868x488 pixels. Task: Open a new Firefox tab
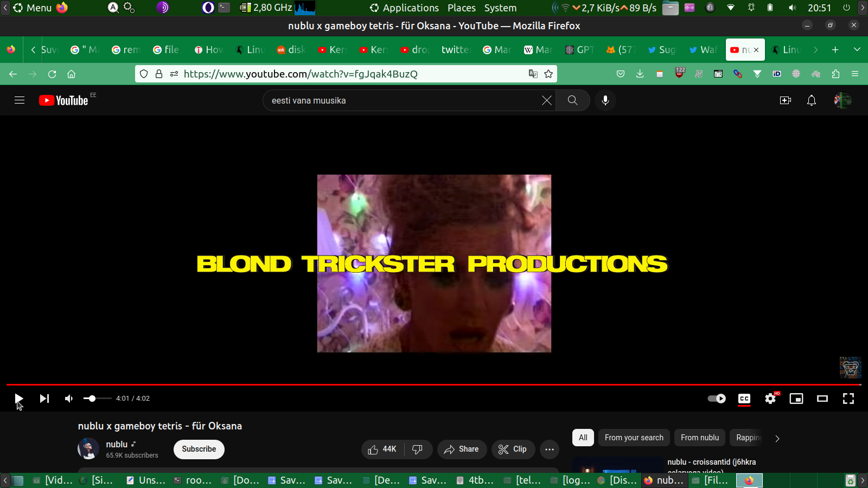(835, 50)
